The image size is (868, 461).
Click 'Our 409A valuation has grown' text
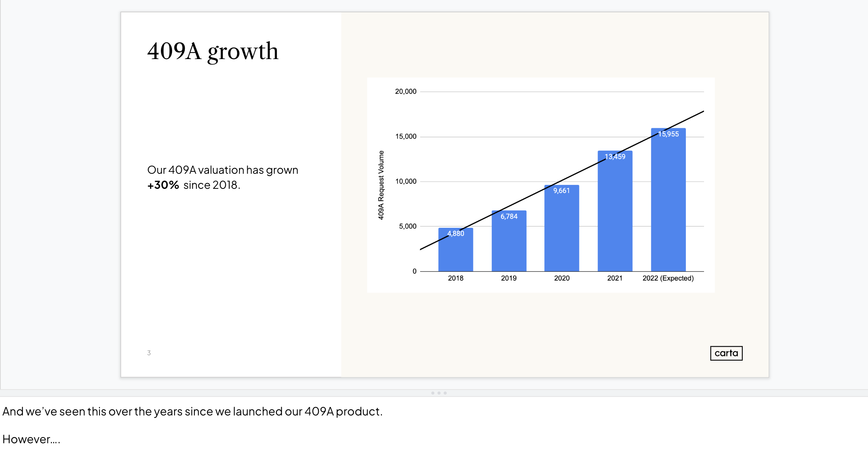(x=223, y=170)
